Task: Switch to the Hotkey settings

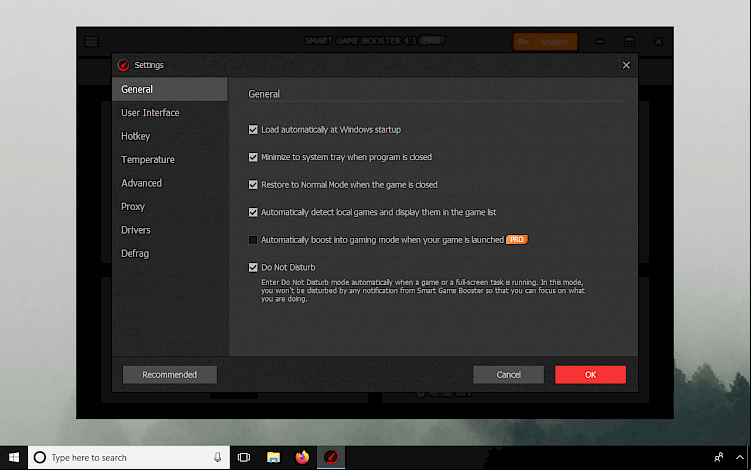Action: 170,136
